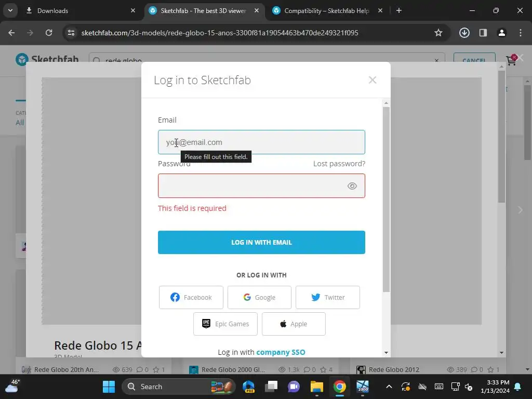
Task: Open the shopping cart icon
Action: (x=511, y=60)
